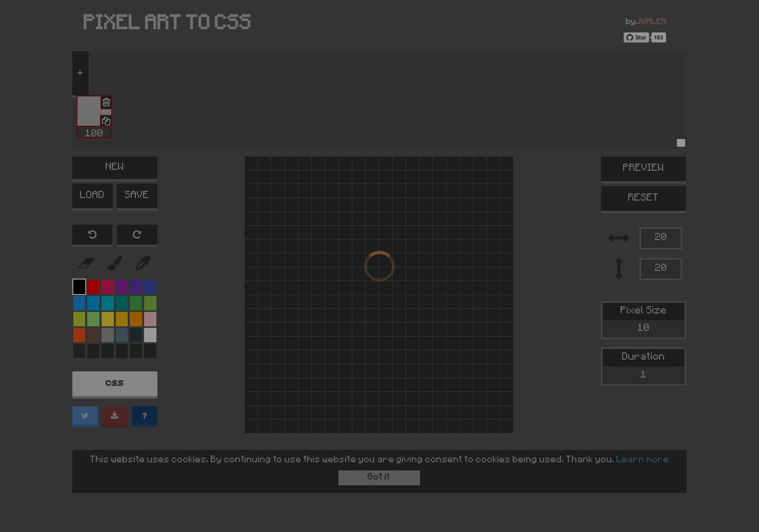Open the help question mark panel
This screenshot has height=532, width=759.
click(x=144, y=417)
